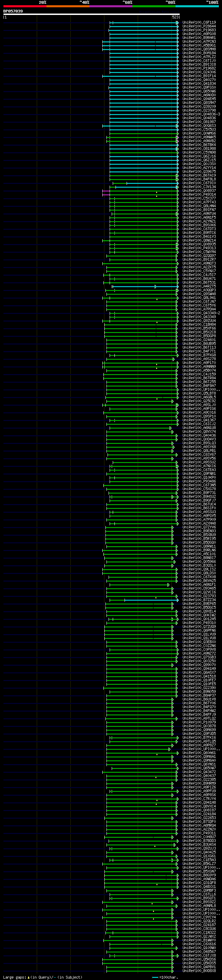Screen dimensions: 222x980
Task: Click the cyan alignment bar for UniRef100_B7ZZ34
Action: (152, 600)
